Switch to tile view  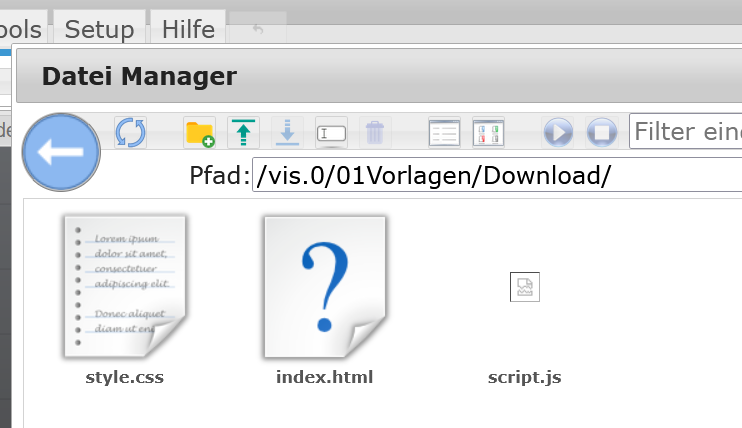click(487, 132)
